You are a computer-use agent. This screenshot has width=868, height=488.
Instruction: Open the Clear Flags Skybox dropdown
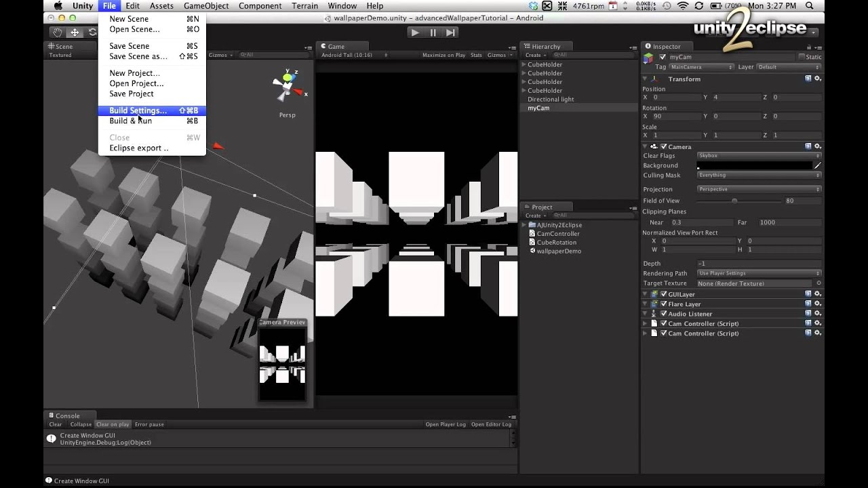coord(759,156)
